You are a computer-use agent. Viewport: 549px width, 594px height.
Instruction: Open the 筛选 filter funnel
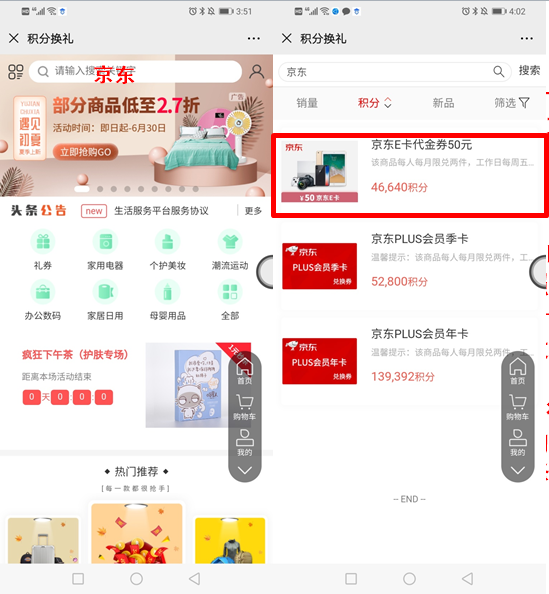tap(524, 103)
